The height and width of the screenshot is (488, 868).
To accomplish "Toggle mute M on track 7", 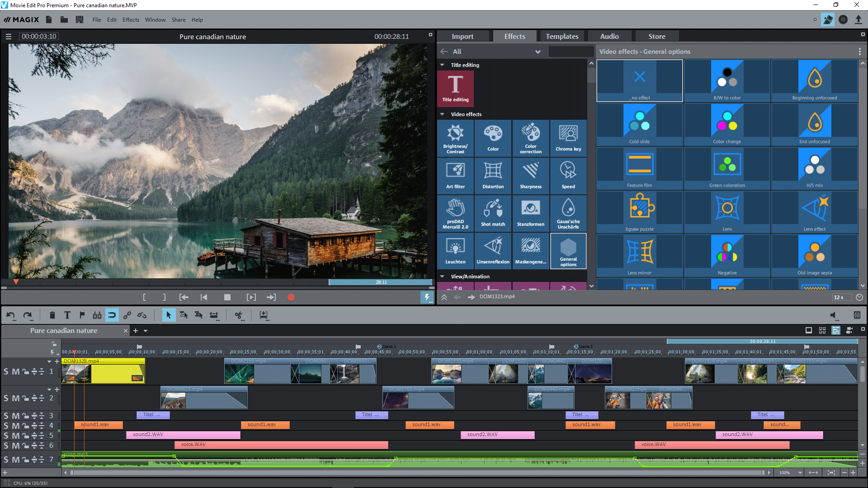I will [x=16, y=460].
